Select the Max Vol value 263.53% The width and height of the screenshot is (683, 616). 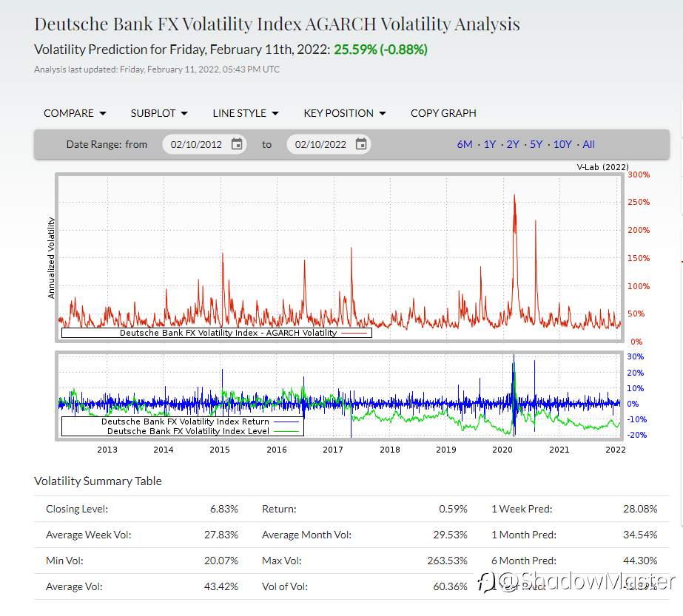[x=448, y=561]
